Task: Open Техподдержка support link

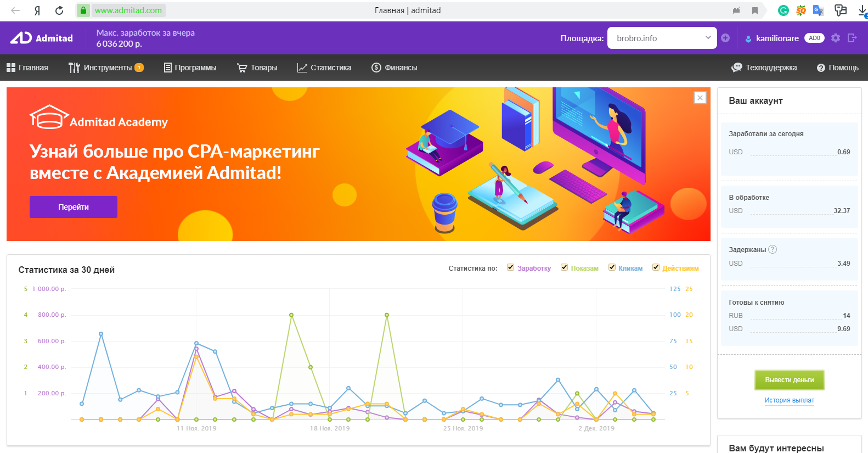Action: pos(764,68)
